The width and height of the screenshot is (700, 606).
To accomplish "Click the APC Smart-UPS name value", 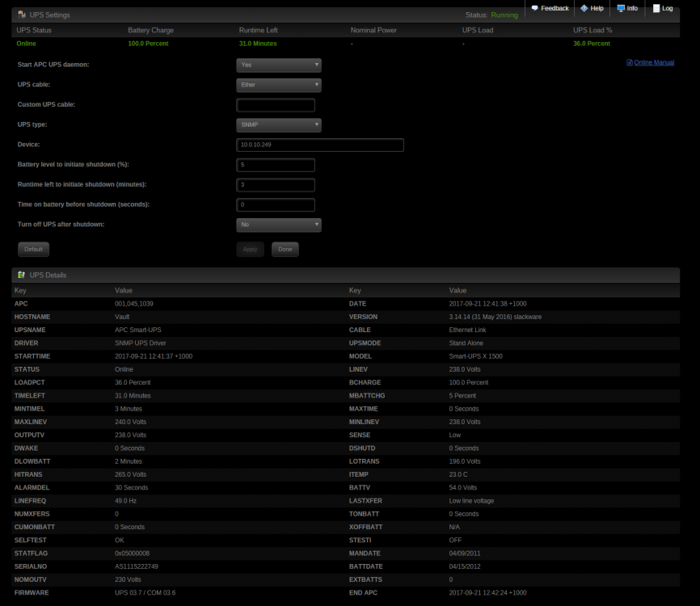I will point(138,330).
